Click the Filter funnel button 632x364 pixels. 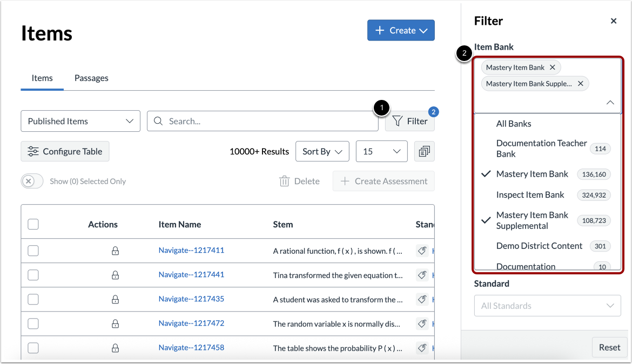410,121
